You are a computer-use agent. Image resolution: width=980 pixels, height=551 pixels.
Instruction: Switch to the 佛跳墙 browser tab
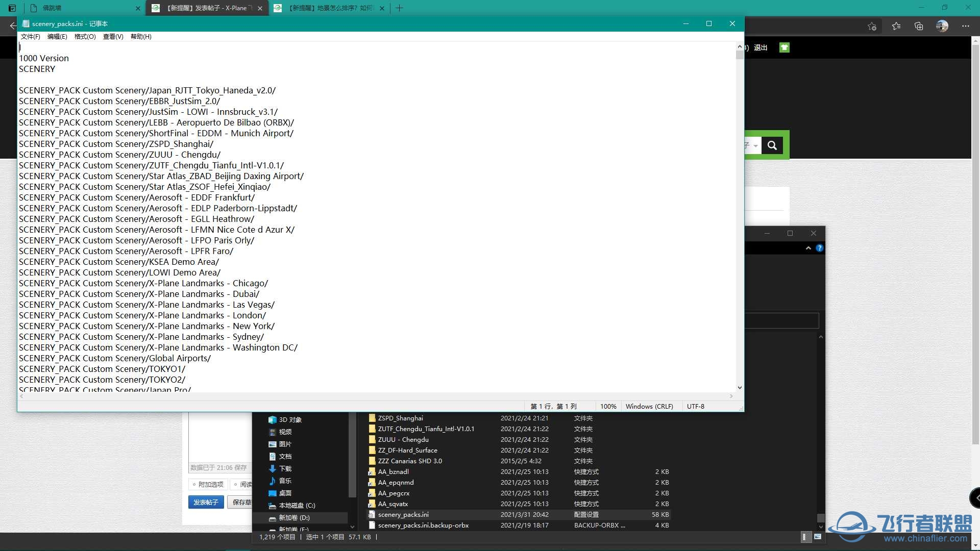[84, 8]
